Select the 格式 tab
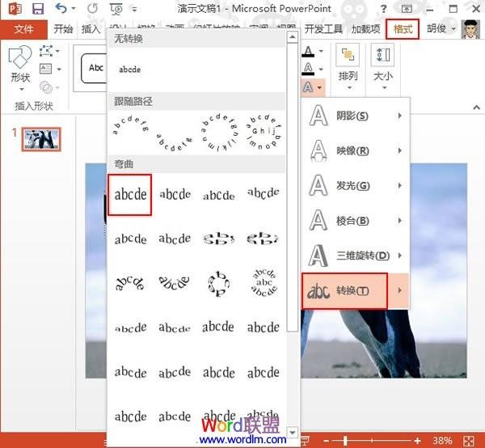The width and height of the screenshot is (485, 448). click(403, 29)
